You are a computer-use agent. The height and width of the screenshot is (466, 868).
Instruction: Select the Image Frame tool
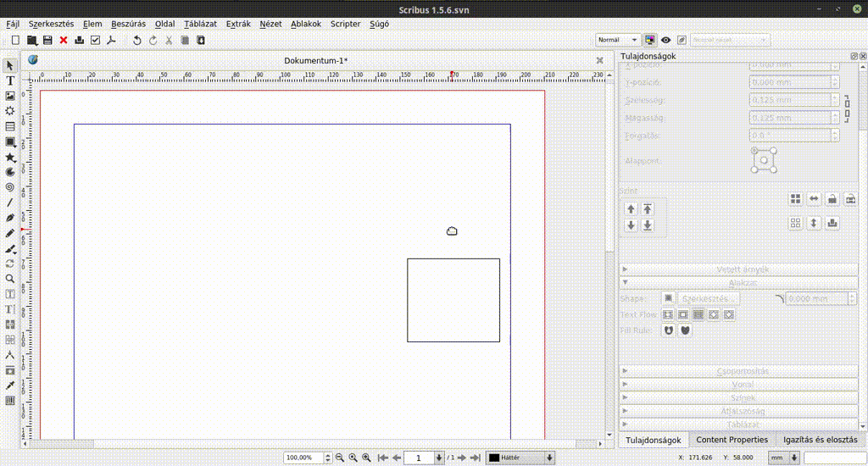pos(10,96)
